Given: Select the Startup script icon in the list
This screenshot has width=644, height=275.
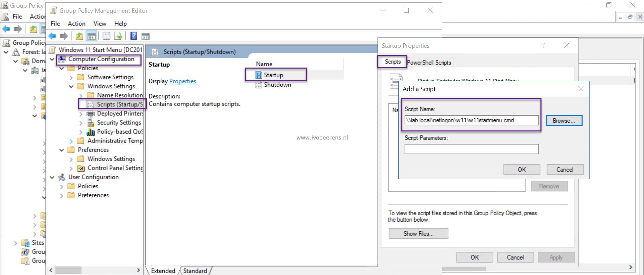Looking at the screenshot, I should pyautogui.click(x=258, y=75).
